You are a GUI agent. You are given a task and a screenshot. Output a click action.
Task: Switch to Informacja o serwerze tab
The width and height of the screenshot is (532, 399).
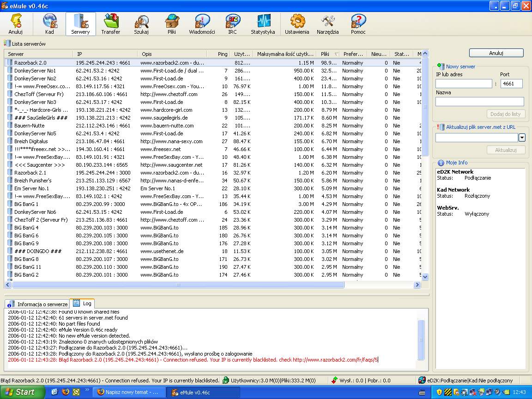(37, 304)
